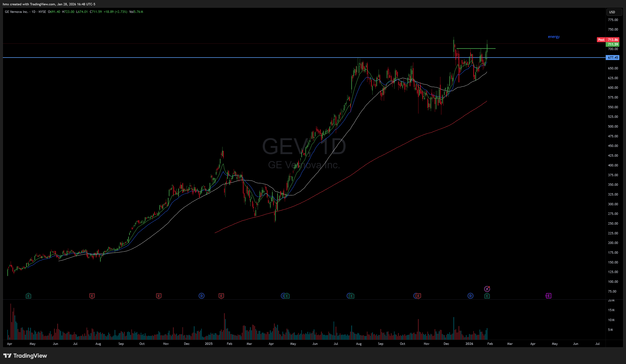Click the magenta upcoming earnings marker near April 2026
The height and width of the screenshot is (364, 626).
point(549,296)
